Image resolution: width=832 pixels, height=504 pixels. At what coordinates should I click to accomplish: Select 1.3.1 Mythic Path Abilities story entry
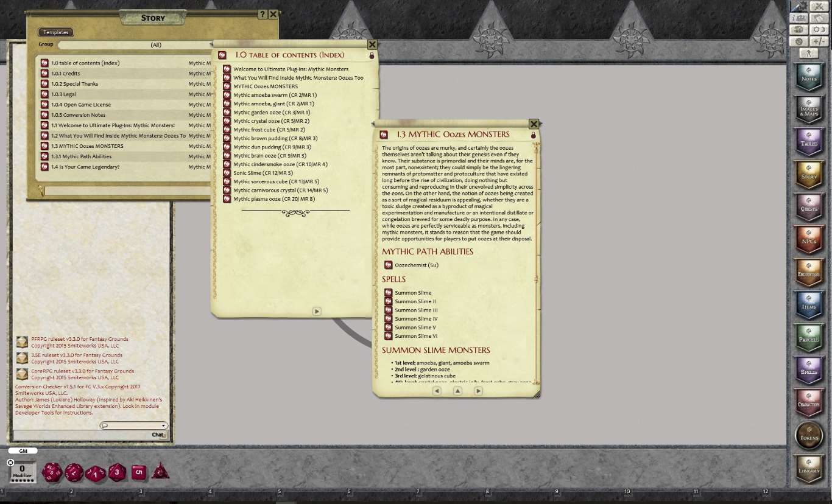coord(81,156)
